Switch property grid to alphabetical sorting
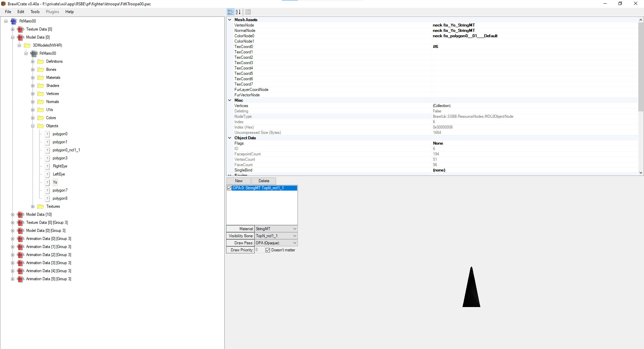This screenshot has height=349, width=644. [x=238, y=12]
